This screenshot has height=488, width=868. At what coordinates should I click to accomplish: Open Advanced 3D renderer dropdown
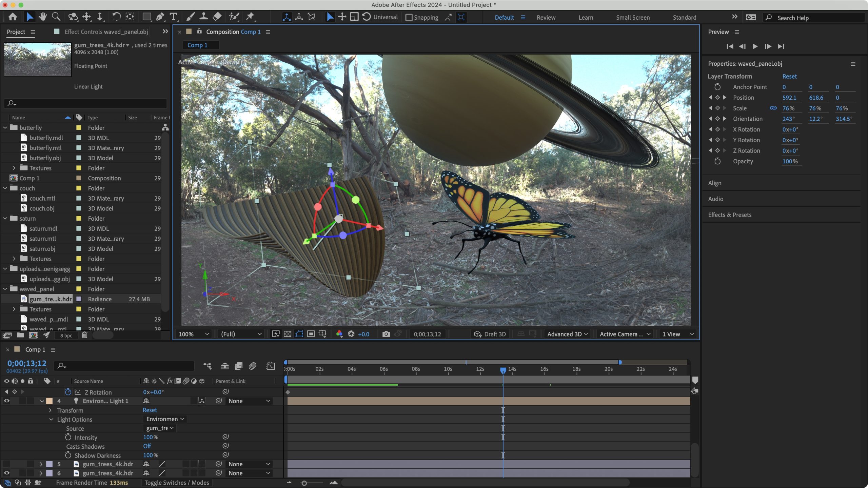[568, 334]
